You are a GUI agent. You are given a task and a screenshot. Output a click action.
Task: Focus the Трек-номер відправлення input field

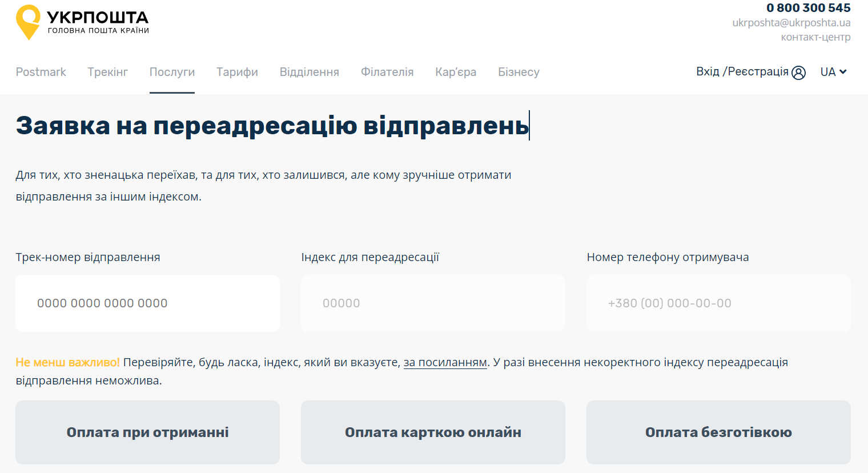[x=147, y=303]
